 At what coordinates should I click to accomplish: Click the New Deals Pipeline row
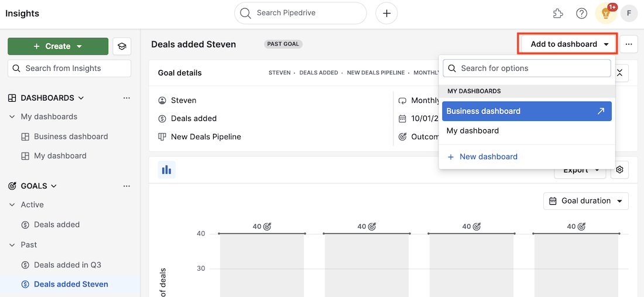(200, 137)
